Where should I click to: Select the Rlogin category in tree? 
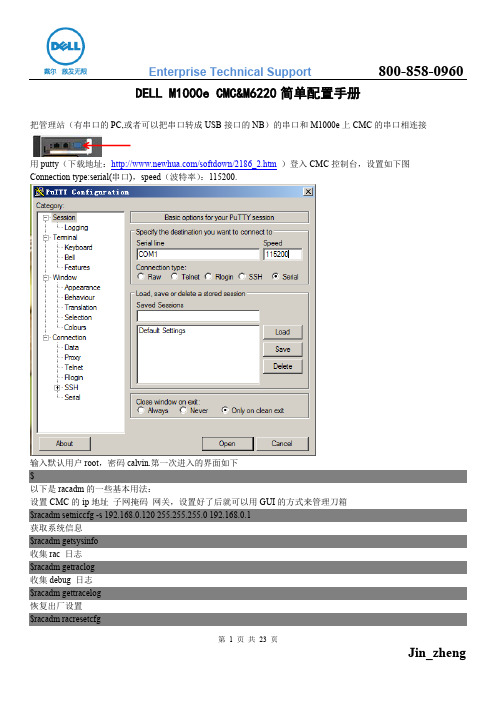point(74,377)
